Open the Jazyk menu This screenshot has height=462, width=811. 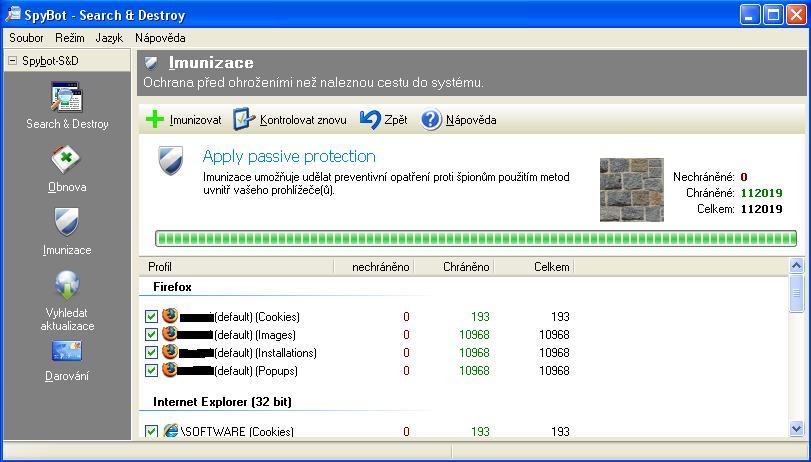pyautogui.click(x=109, y=38)
